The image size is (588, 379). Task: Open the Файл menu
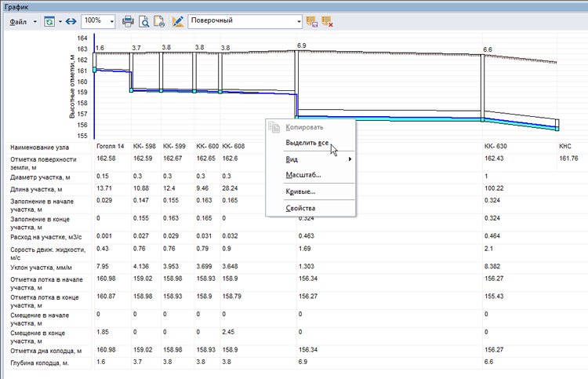point(17,21)
